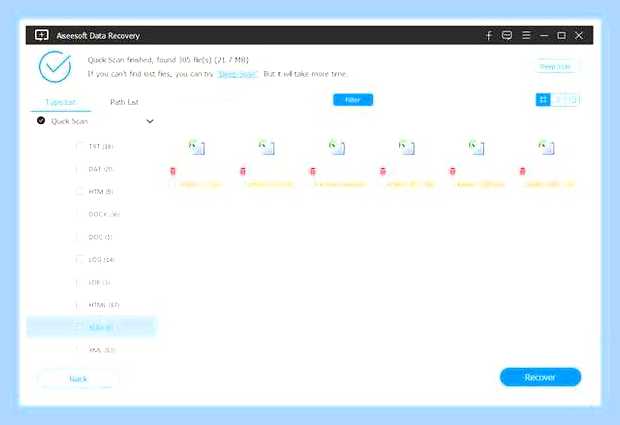Open the hamburger menu in title bar
The image size is (620, 425).
(526, 35)
